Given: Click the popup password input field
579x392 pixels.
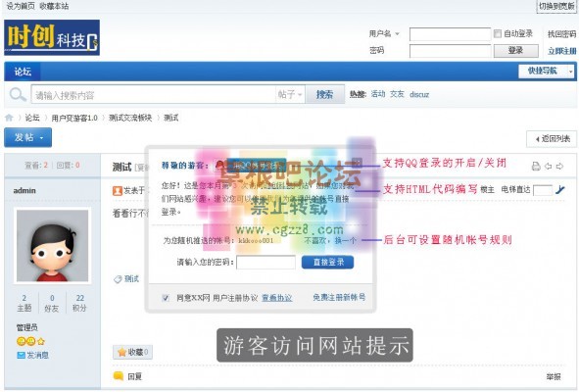Looking at the screenshot, I should coord(265,263).
